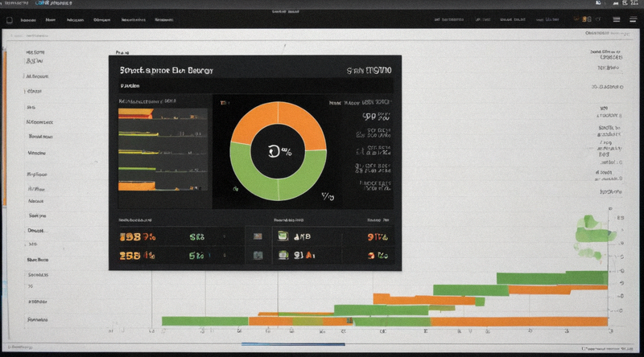Click the small gray thumbnail icon in the first stats row
This screenshot has height=357, width=644.
(258, 236)
